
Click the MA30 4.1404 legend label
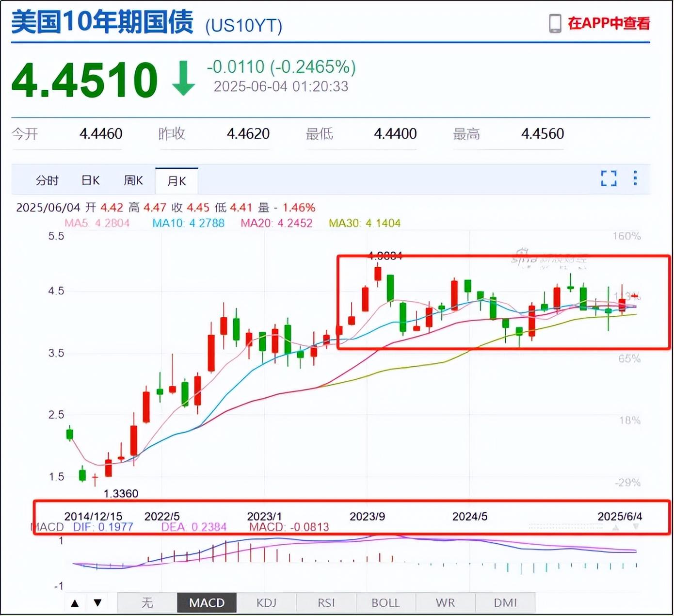[x=365, y=223]
